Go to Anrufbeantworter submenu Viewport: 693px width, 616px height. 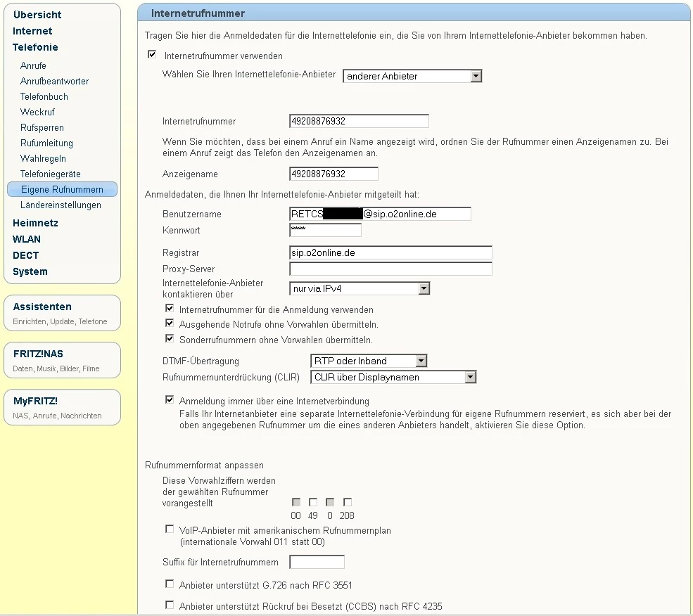pos(54,82)
